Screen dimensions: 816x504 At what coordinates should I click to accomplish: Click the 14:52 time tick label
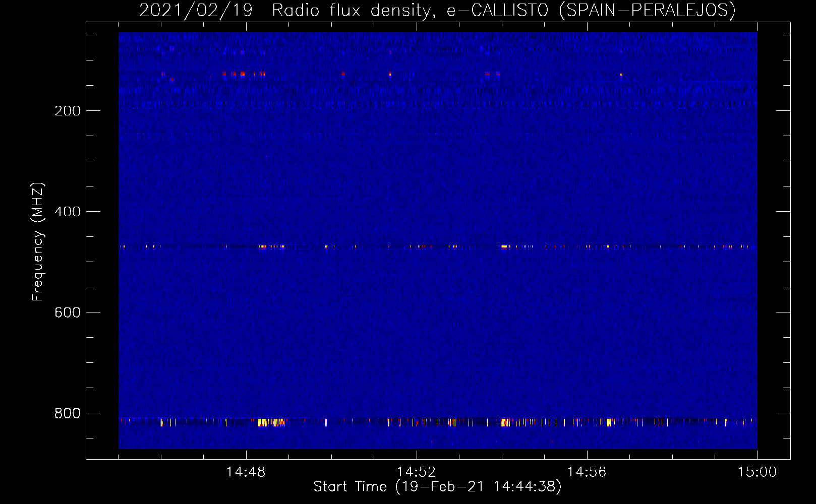point(416,472)
